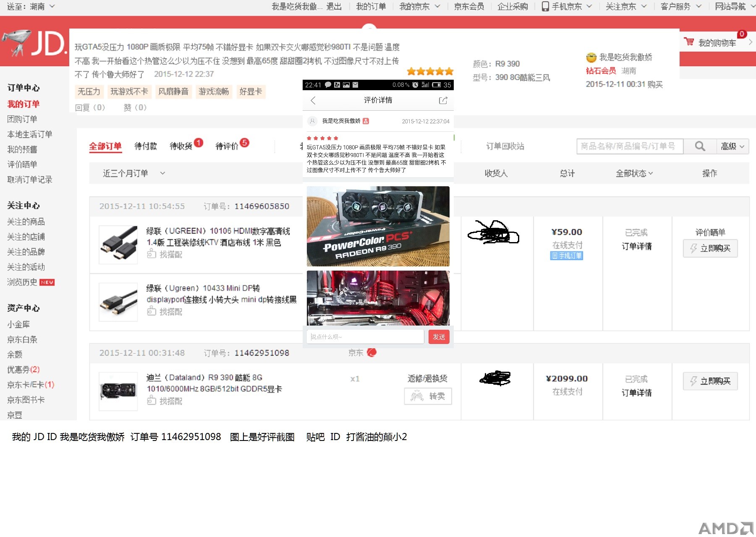The width and height of the screenshot is (756, 537).
Task: Click the 手机订单 badge under ¥59.00
Action: click(567, 255)
